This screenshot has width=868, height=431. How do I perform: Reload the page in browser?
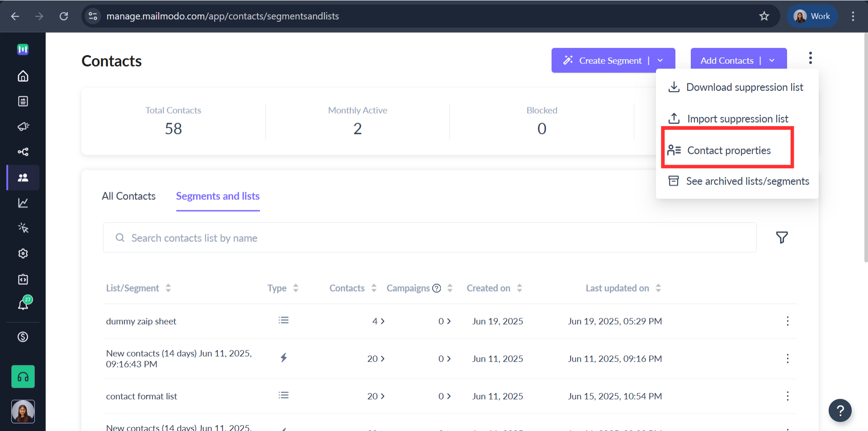[64, 16]
